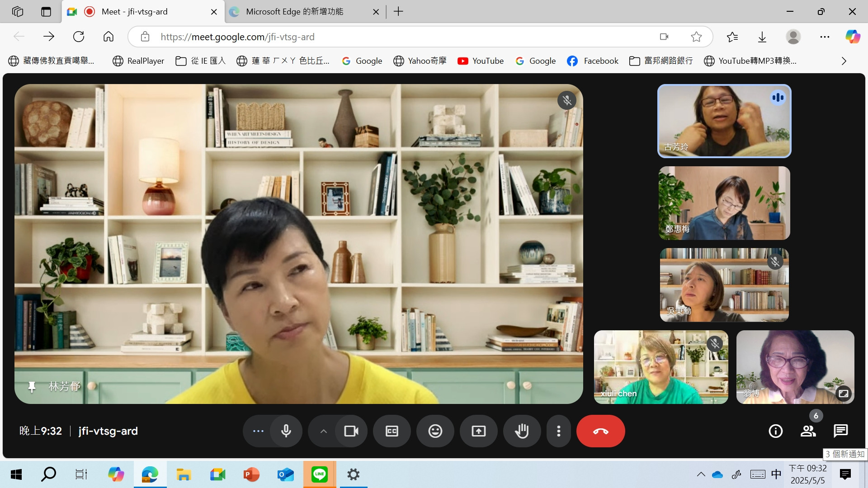Open more options three-dot menu
The width and height of the screenshot is (868, 488).
pyautogui.click(x=559, y=431)
